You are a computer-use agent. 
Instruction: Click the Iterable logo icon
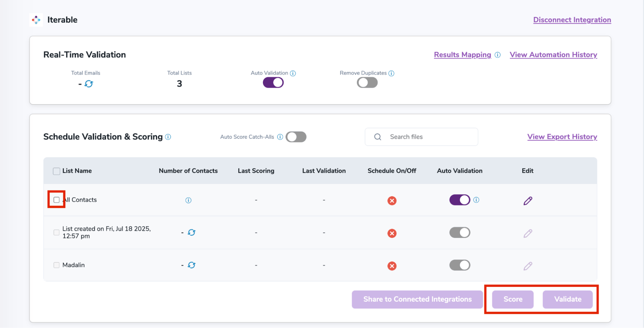coord(36,20)
